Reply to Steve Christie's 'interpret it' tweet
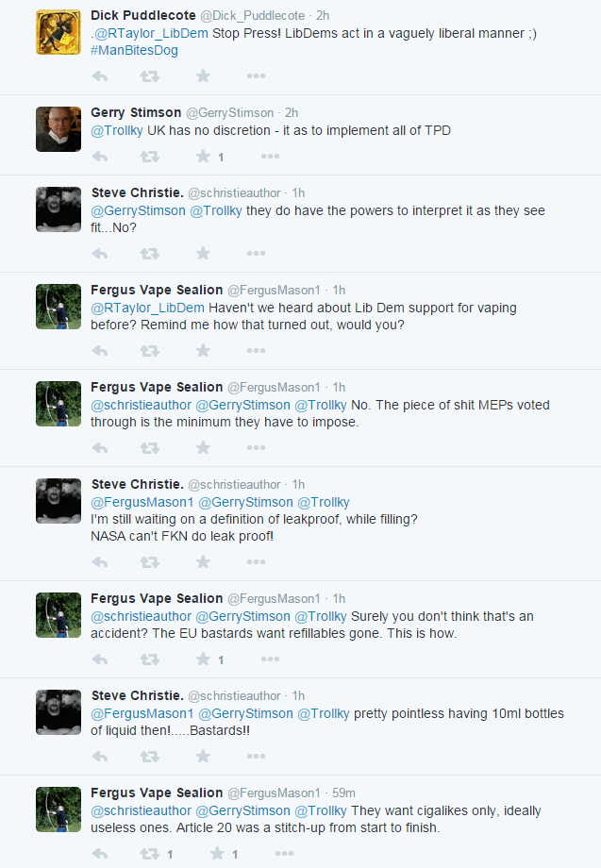The height and width of the screenshot is (868, 601). coord(100,254)
